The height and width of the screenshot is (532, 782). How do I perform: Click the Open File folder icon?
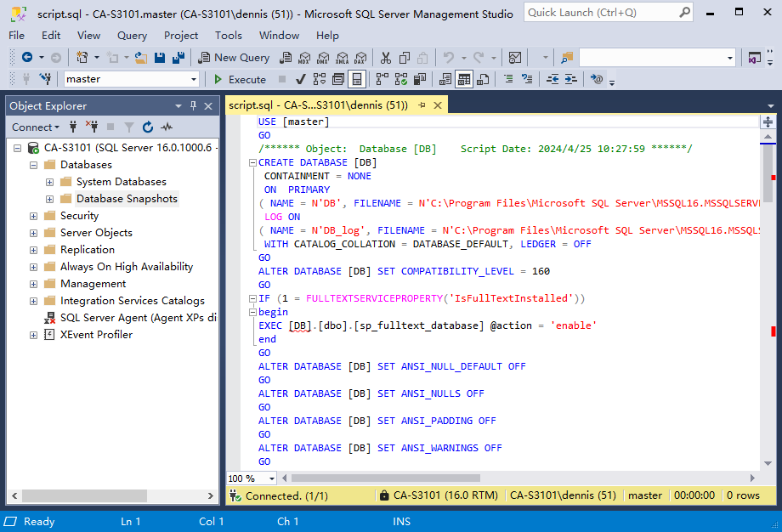[141, 58]
